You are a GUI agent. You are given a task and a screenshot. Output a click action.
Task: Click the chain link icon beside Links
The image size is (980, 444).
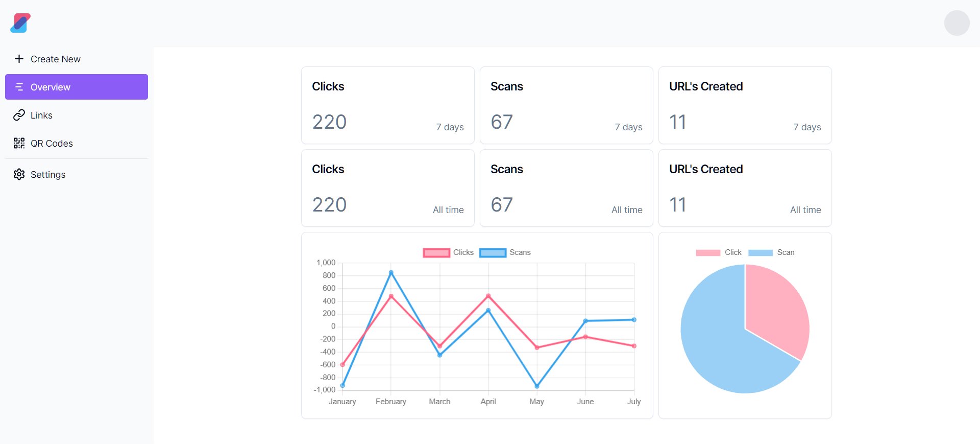[19, 115]
